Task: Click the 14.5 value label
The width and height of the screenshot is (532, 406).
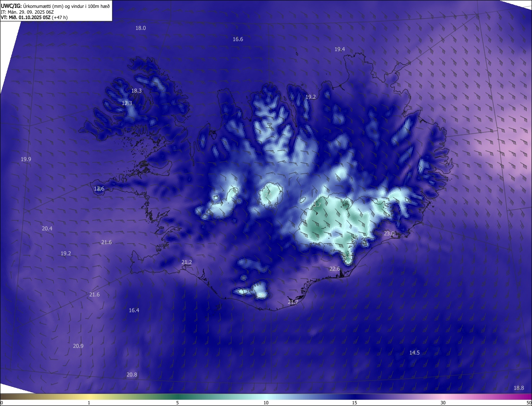Action: click(x=414, y=353)
